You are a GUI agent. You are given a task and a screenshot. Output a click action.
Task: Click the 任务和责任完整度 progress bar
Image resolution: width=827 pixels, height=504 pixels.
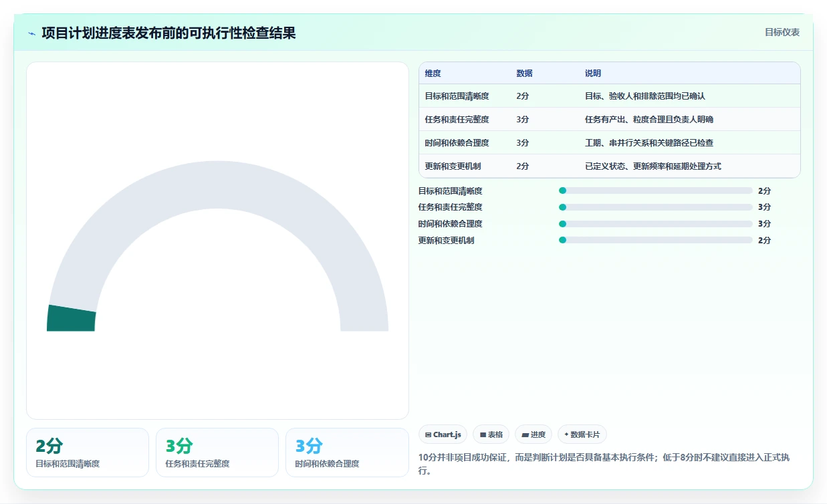point(655,207)
